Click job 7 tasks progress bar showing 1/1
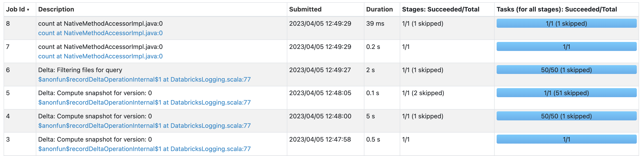644x156 pixels. click(x=566, y=47)
